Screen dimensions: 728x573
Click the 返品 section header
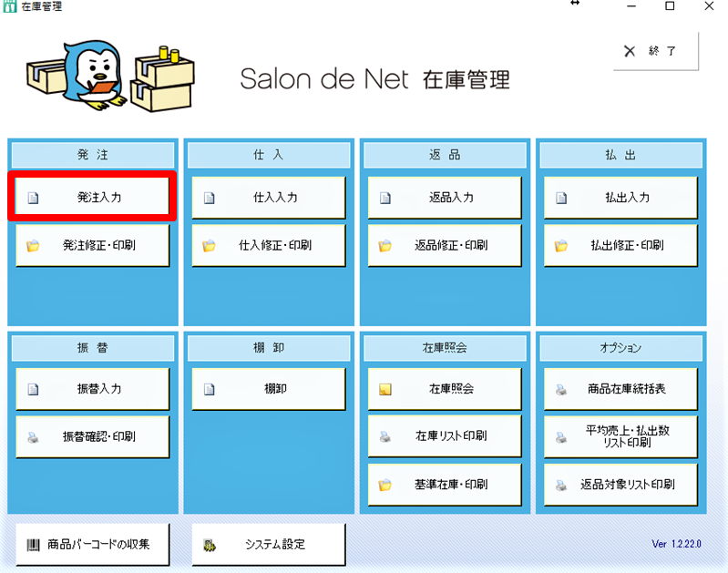(x=445, y=155)
